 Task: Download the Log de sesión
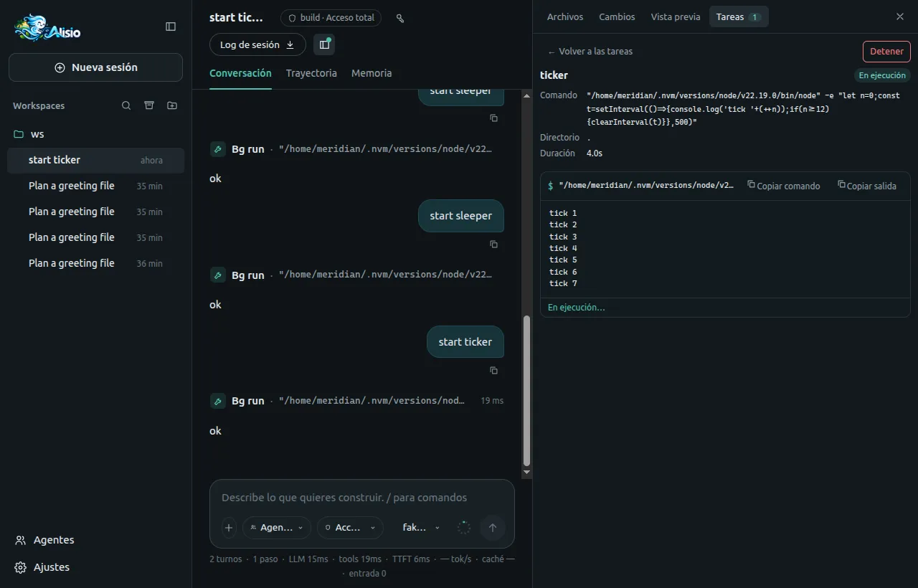point(257,44)
